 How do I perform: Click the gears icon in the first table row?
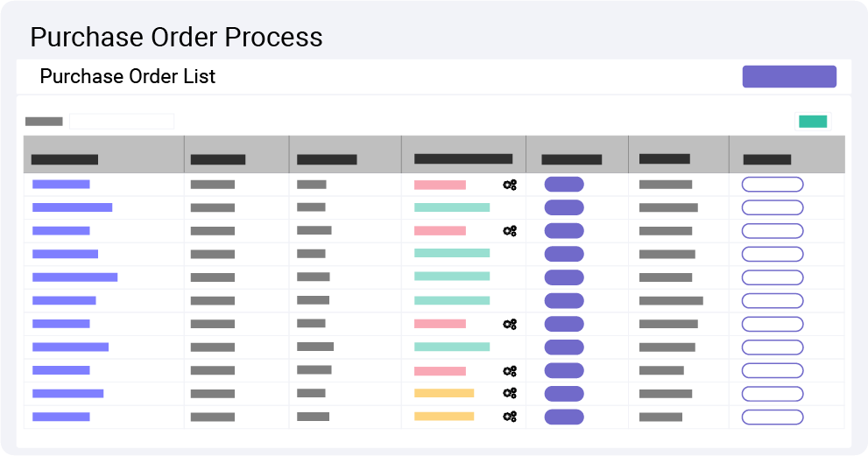coord(510,185)
